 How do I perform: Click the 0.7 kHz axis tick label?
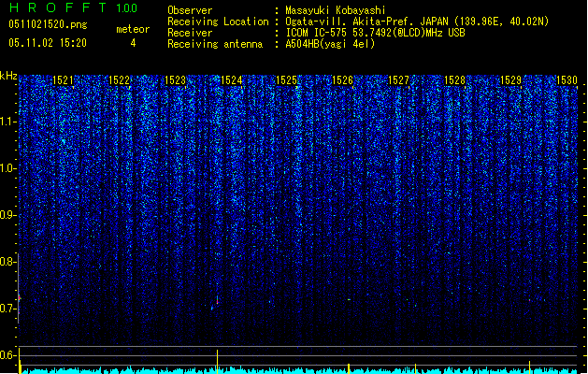pos(7,309)
